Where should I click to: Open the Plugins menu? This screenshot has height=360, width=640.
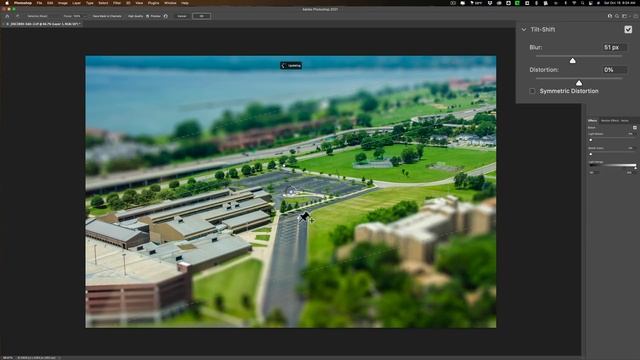[x=153, y=3]
